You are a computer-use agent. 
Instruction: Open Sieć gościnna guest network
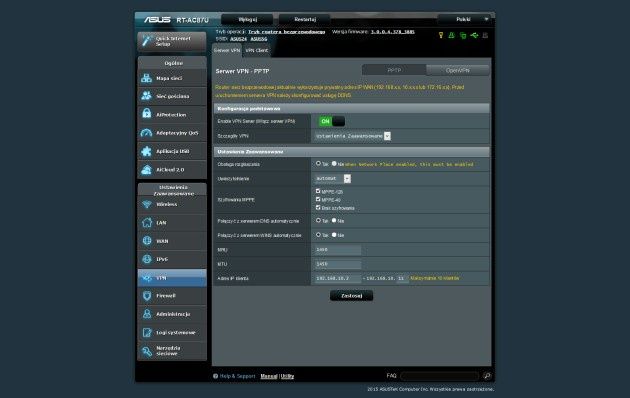click(x=172, y=96)
